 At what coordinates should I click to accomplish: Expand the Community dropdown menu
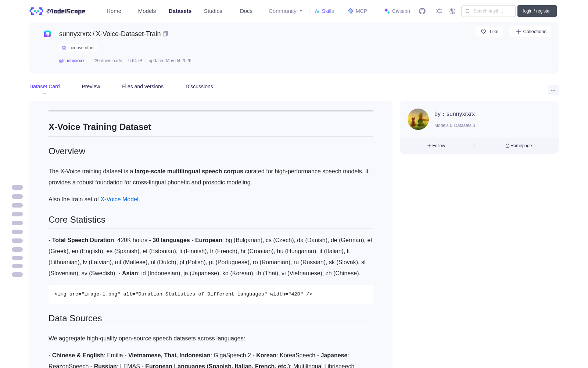[x=286, y=11]
